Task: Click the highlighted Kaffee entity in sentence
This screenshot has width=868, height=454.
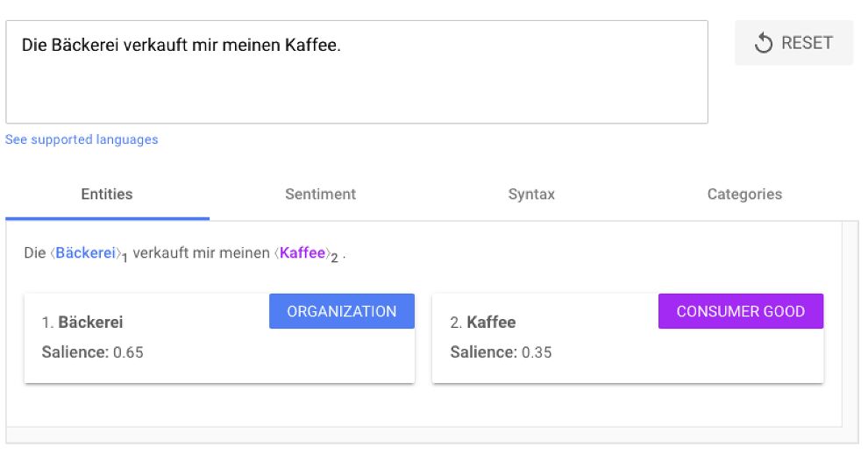Action: point(302,253)
